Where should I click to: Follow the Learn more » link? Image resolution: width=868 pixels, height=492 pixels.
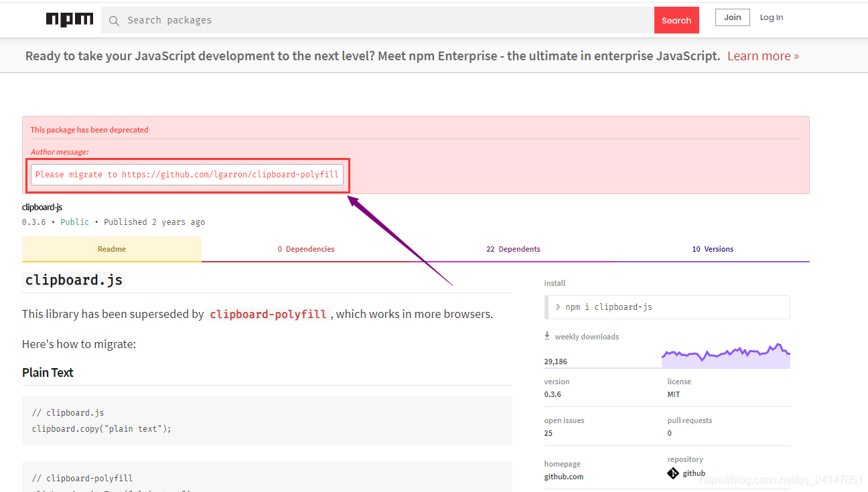pyautogui.click(x=763, y=56)
